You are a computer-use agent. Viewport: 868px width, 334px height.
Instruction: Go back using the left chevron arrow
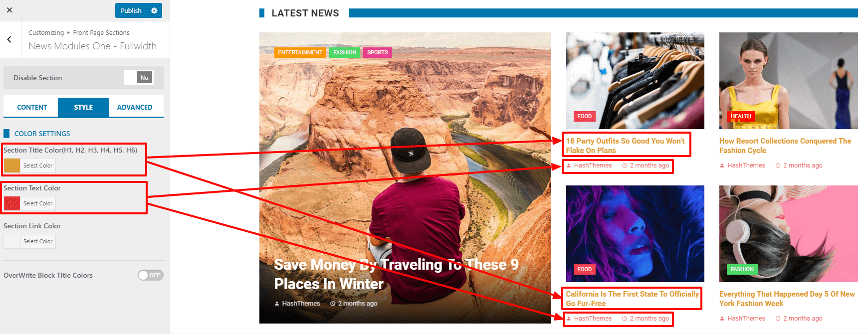coord(9,39)
